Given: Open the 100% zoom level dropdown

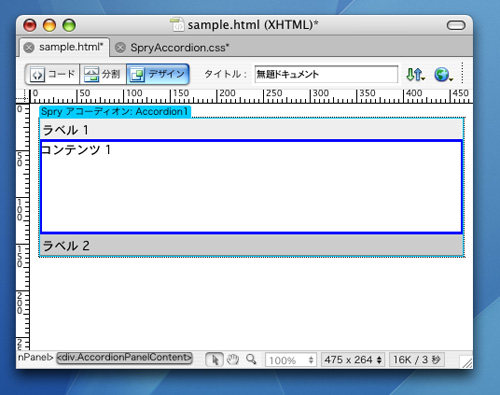Looking at the screenshot, I should [290, 360].
